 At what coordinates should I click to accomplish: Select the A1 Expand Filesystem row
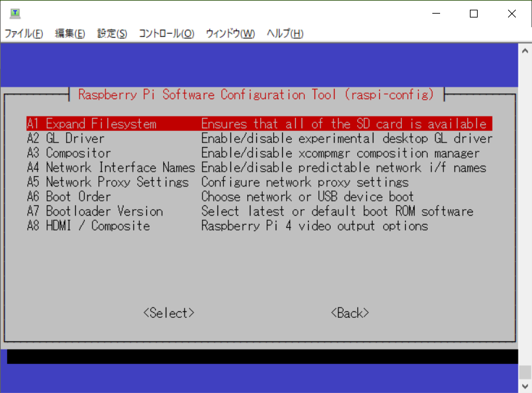tap(260, 124)
